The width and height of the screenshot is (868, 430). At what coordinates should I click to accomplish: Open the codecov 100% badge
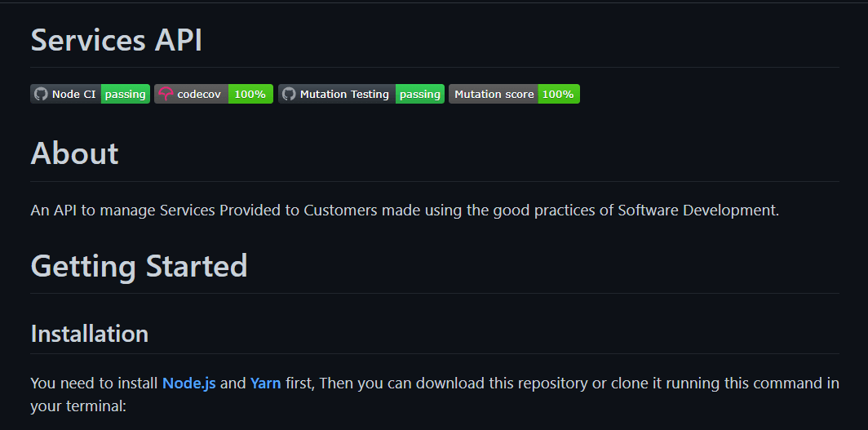click(x=214, y=94)
